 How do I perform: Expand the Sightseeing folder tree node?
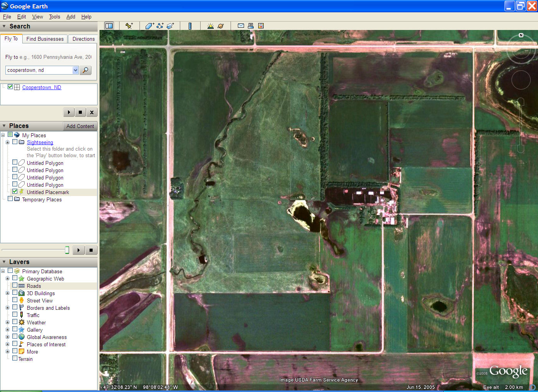pos(7,142)
